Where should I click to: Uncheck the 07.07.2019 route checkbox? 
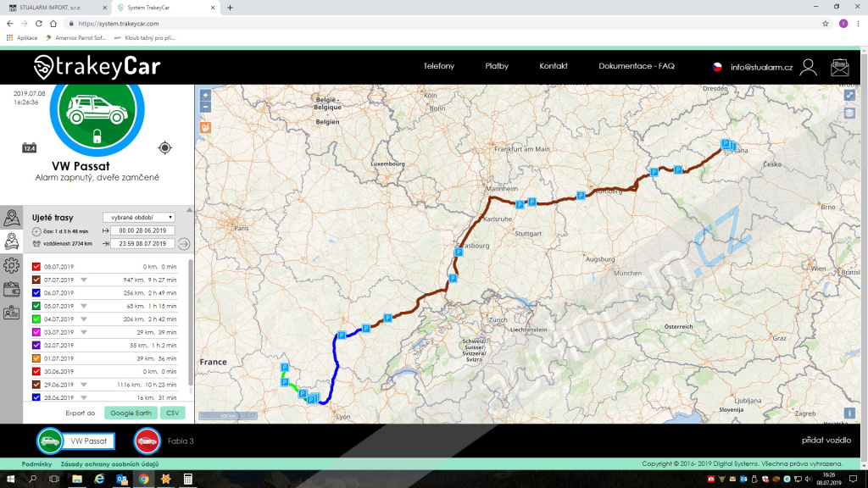pos(36,280)
